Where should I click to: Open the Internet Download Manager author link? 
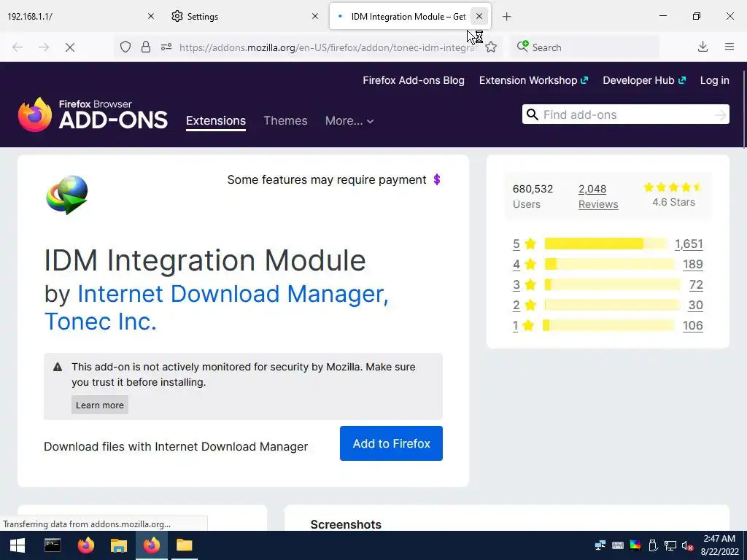pos(233,293)
